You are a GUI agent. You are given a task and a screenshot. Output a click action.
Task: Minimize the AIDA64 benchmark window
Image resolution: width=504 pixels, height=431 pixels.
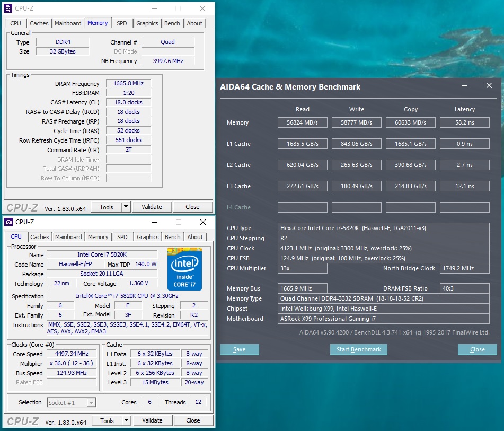pyautogui.click(x=464, y=86)
